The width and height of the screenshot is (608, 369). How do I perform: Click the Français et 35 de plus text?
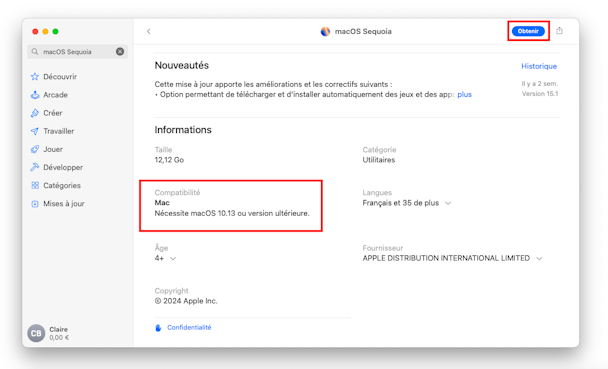401,203
